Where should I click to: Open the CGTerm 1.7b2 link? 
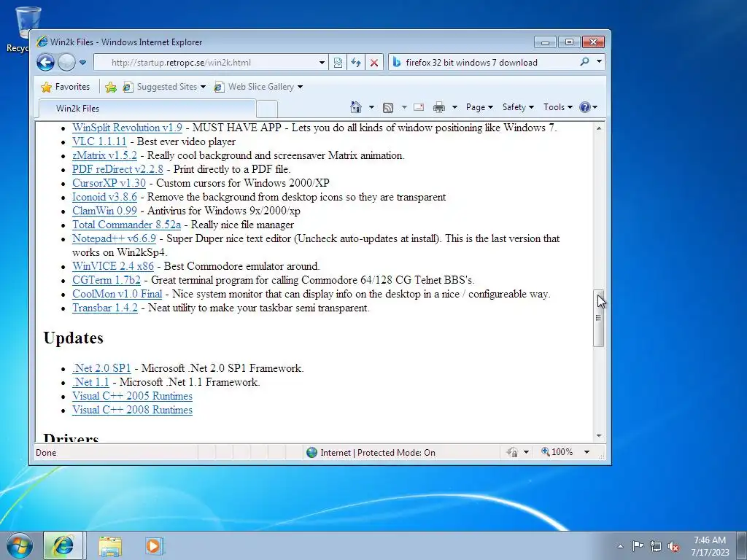coord(107,279)
